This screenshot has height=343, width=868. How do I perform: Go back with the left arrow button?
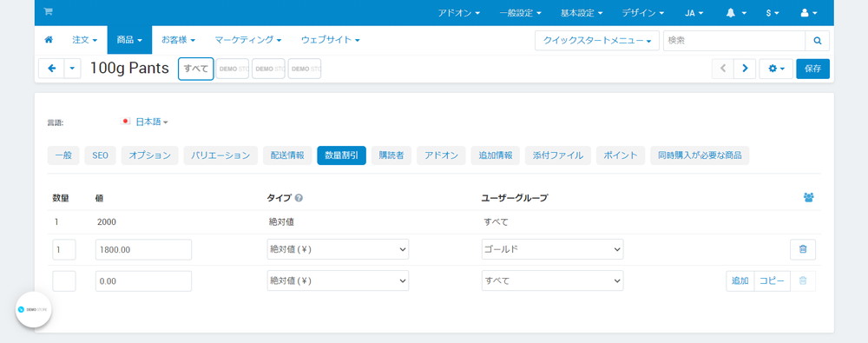51,68
